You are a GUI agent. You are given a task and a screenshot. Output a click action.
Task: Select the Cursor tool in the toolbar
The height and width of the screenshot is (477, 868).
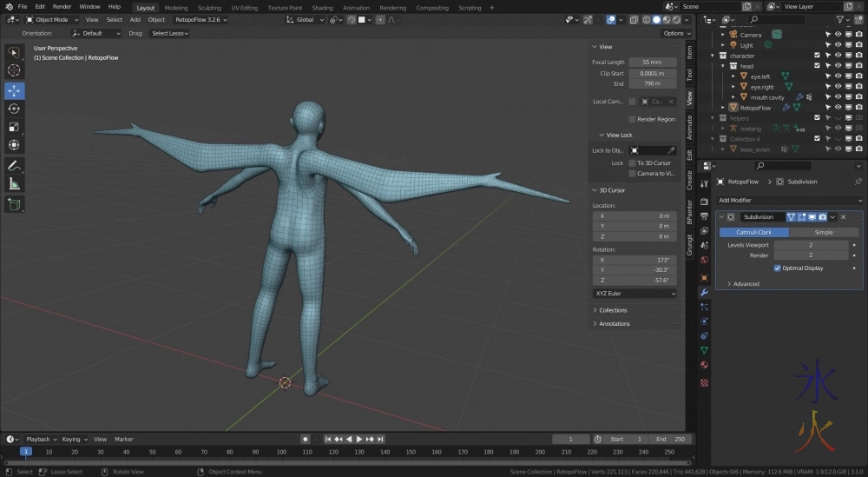coord(14,70)
